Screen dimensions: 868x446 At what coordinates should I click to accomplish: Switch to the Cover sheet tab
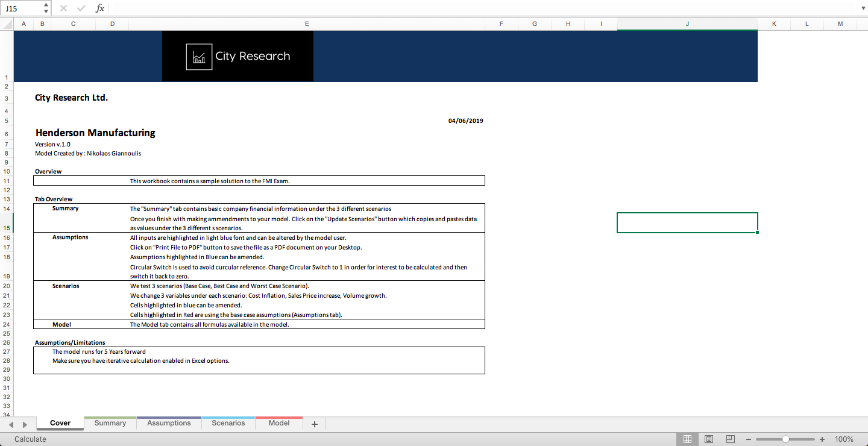[x=60, y=423]
